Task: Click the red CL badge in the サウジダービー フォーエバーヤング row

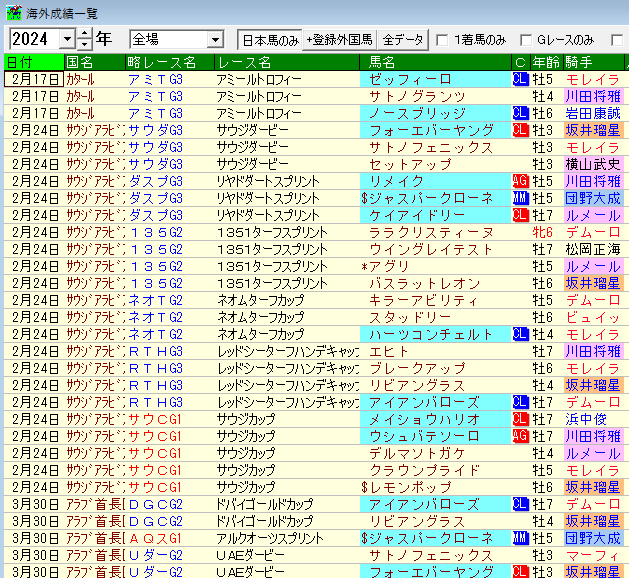Action: pyautogui.click(x=520, y=130)
